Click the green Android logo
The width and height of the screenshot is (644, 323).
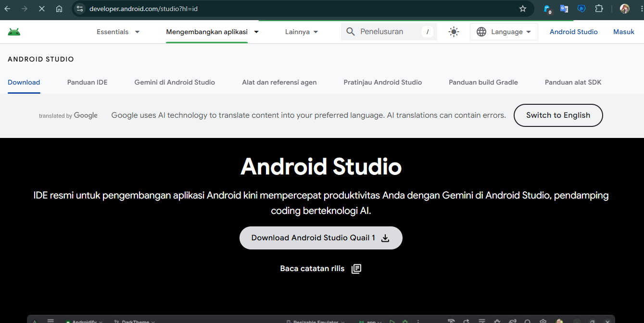(x=14, y=32)
